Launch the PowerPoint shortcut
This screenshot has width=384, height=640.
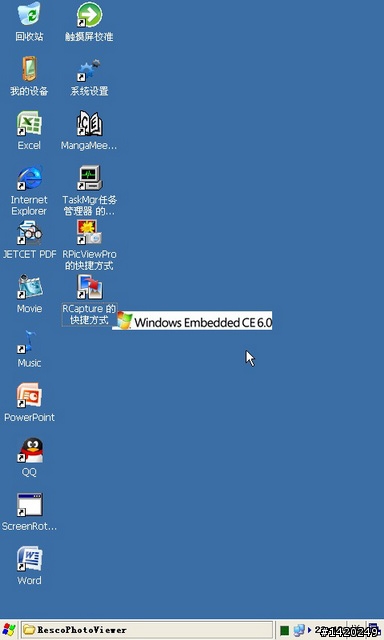click(x=29, y=396)
